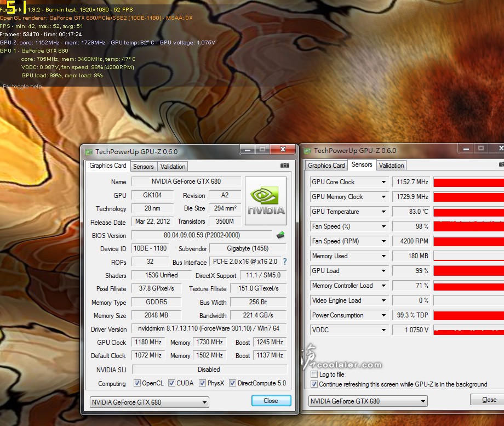The width and height of the screenshot is (504, 426).
Task: Click the Default Clock value 1072 MHz
Action: pyautogui.click(x=148, y=355)
